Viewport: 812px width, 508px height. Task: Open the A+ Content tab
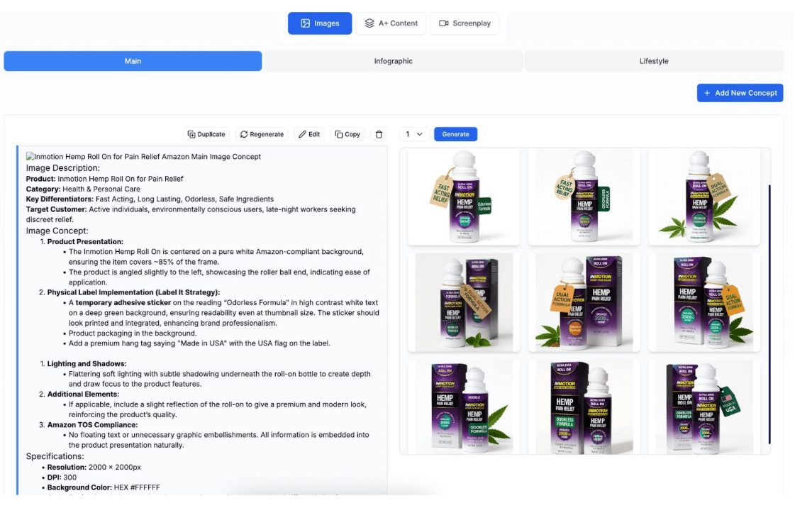pos(391,23)
